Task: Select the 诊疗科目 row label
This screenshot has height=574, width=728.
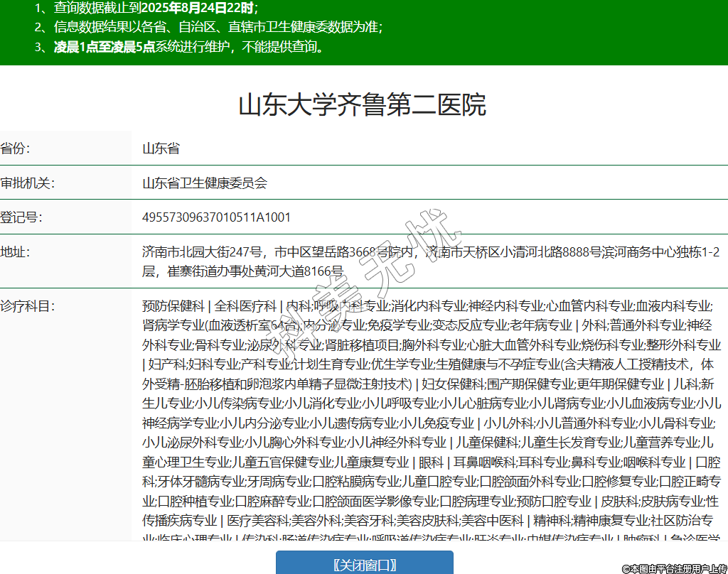Action: [x=27, y=306]
